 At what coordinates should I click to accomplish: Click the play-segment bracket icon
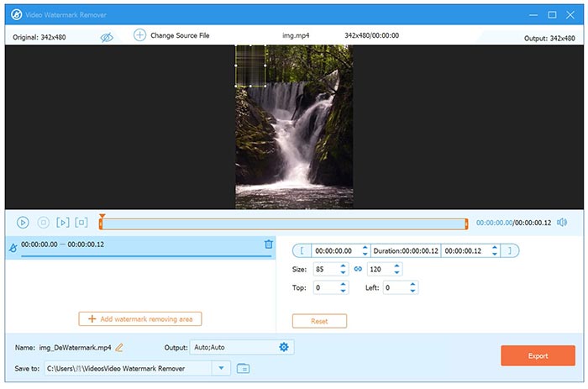(62, 223)
